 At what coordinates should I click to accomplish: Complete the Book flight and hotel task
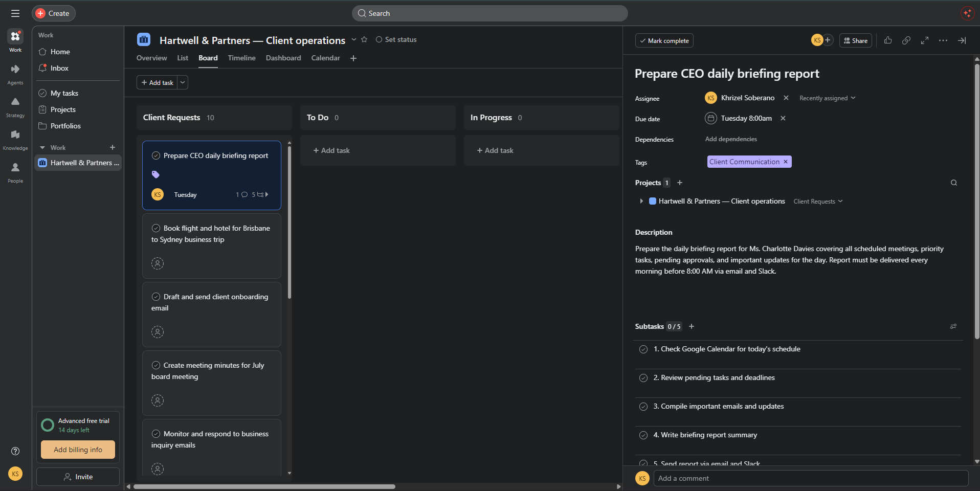156,228
